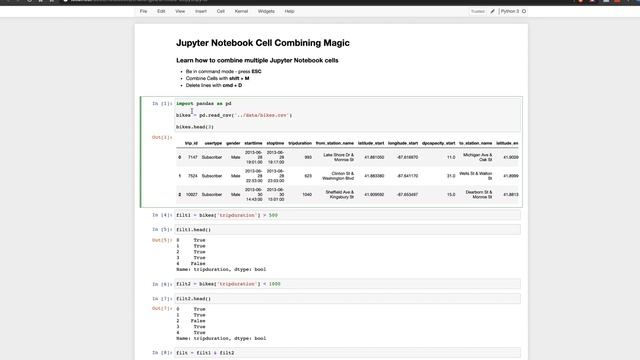The image size is (640, 360).
Task: Click the Python 3 kernel label
Action: [x=510, y=11]
